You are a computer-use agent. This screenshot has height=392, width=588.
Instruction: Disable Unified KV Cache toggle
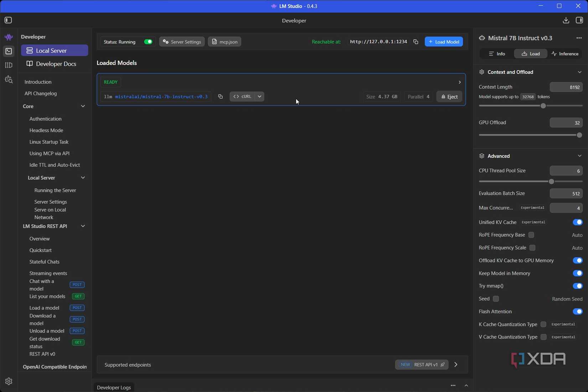point(577,222)
